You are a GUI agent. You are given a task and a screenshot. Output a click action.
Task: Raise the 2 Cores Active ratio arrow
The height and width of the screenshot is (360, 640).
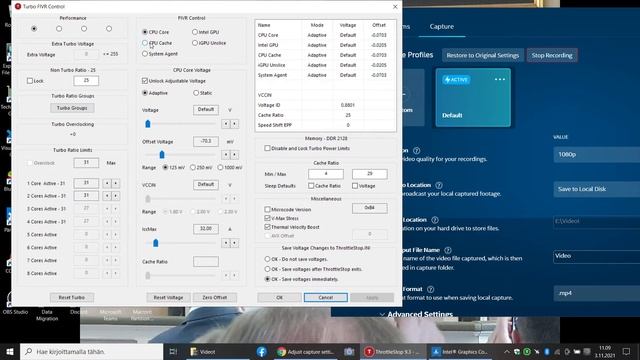[x=116, y=196]
